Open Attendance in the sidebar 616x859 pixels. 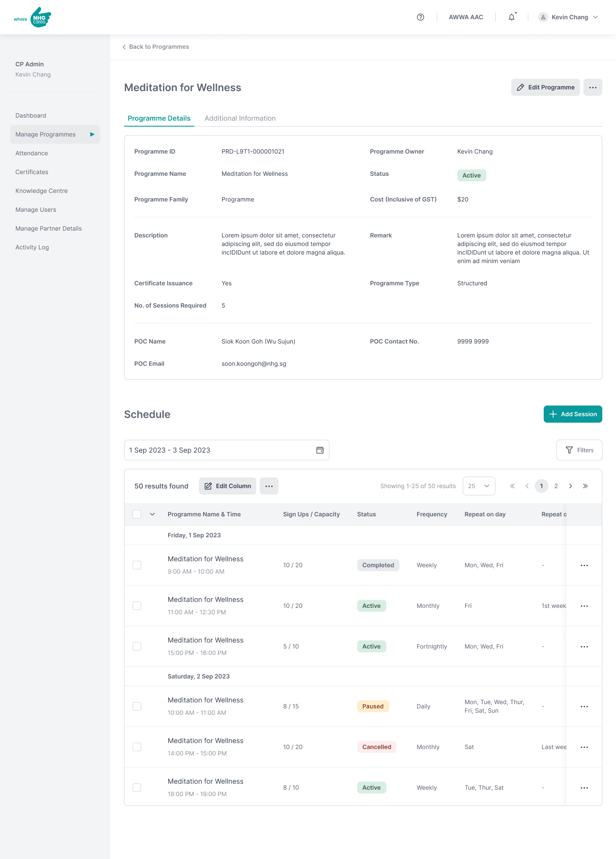coord(32,153)
